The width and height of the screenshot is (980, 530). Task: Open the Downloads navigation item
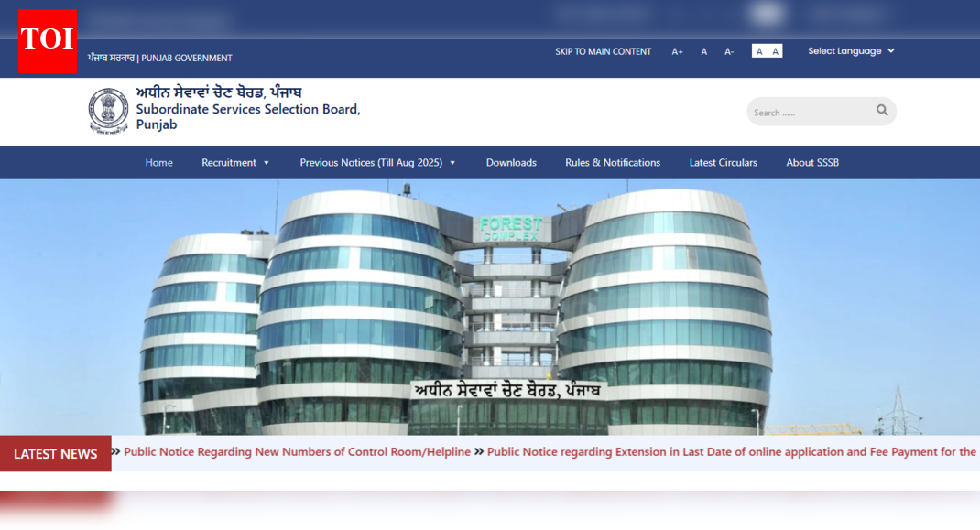coord(511,162)
